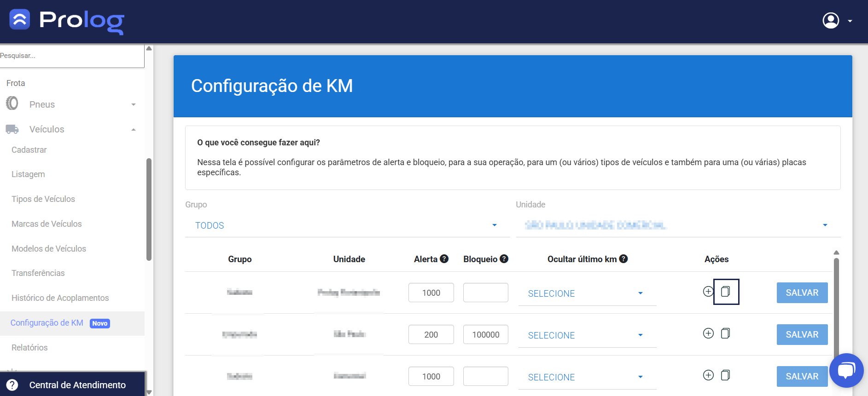Image resolution: width=868 pixels, height=396 pixels.
Task: Collapse the Veículos sidebar menu
Action: coord(72,129)
